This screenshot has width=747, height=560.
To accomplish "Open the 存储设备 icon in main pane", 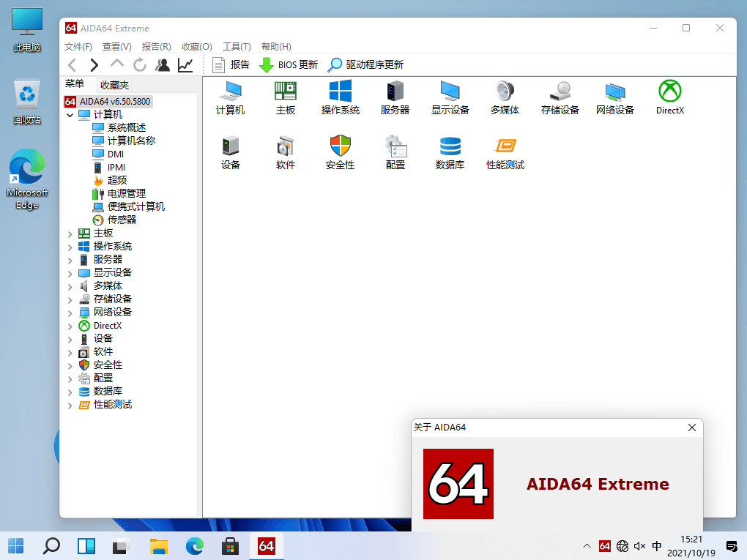I will coord(560,97).
